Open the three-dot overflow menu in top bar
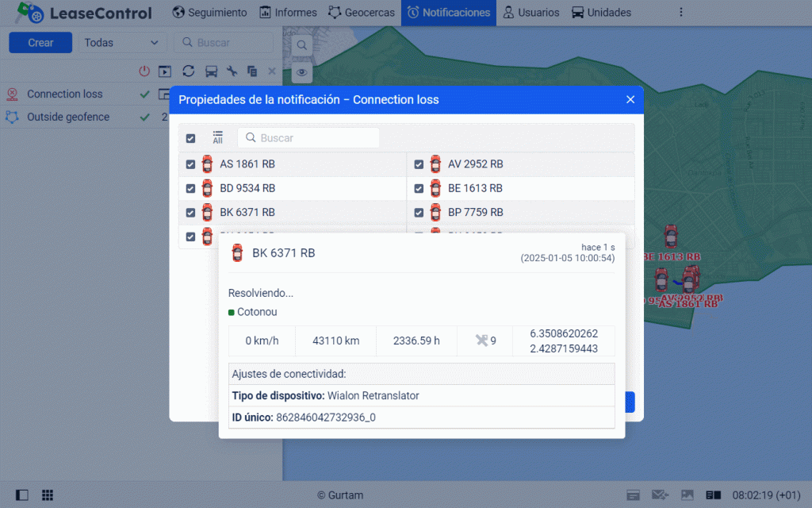This screenshot has height=508, width=812. point(680,13)
